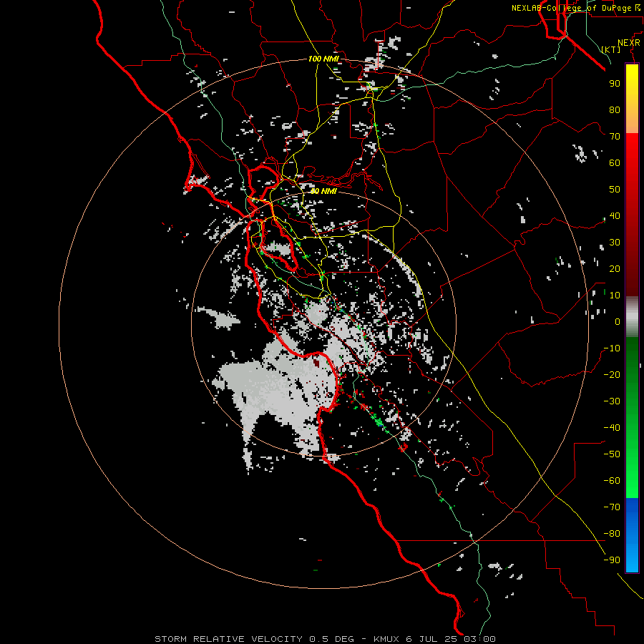This screenshot has height=644, width=644.
Task: Click the 6 JUL 25 date text
Action: click(x=431, y=639)
